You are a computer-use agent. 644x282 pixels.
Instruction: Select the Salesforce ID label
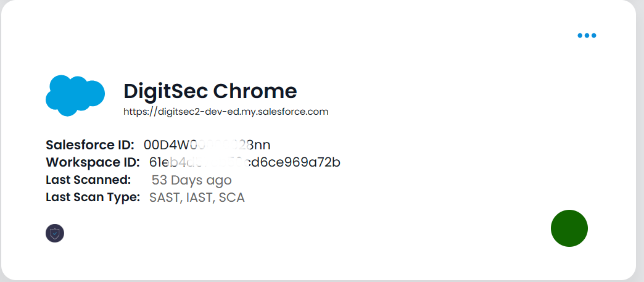pyautogui.click(x=90, y=145)
